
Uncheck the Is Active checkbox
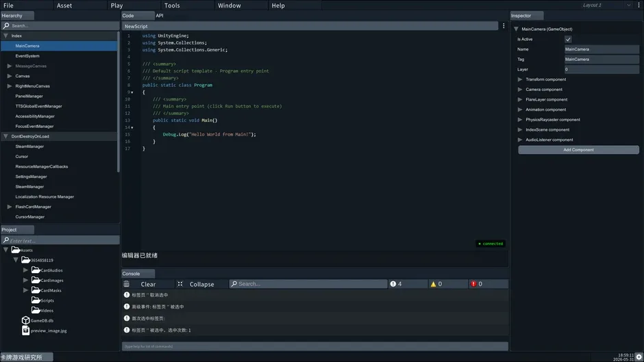[x=568, y=40]
